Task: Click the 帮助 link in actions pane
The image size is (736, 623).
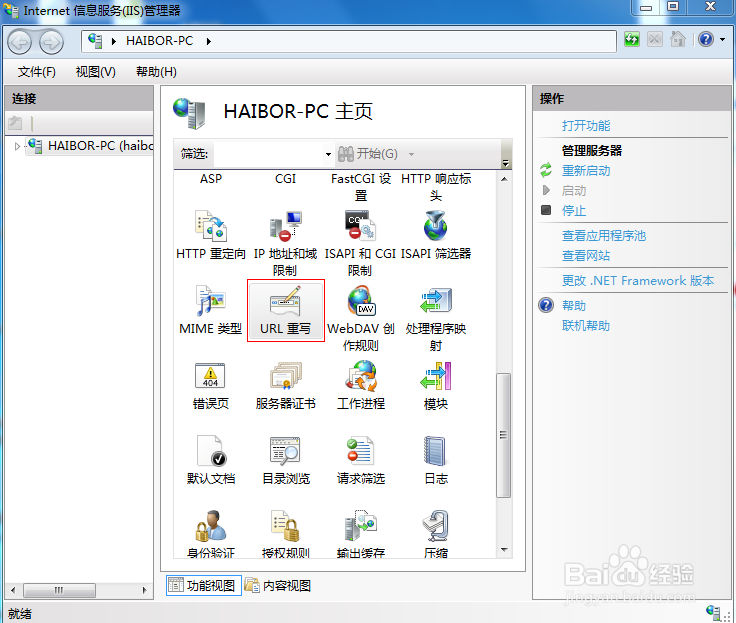Action: click(574, 306)
